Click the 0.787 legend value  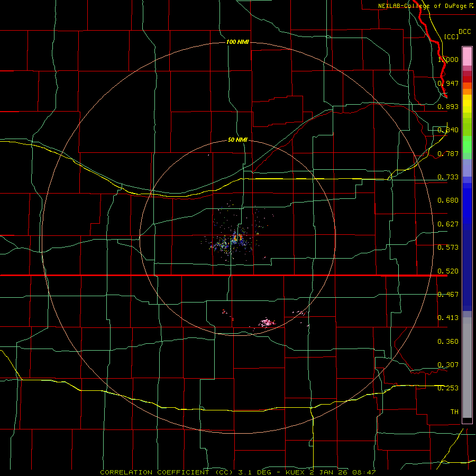point(448,153)
